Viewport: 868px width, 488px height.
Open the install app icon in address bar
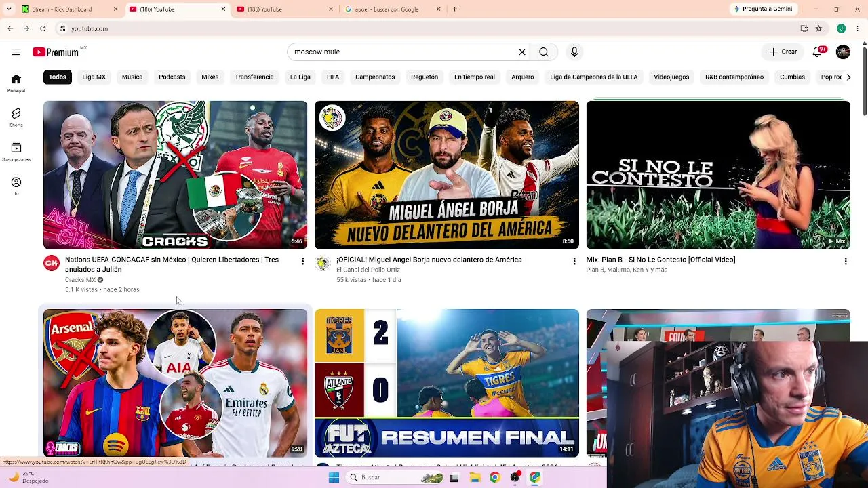coord(804,28)
